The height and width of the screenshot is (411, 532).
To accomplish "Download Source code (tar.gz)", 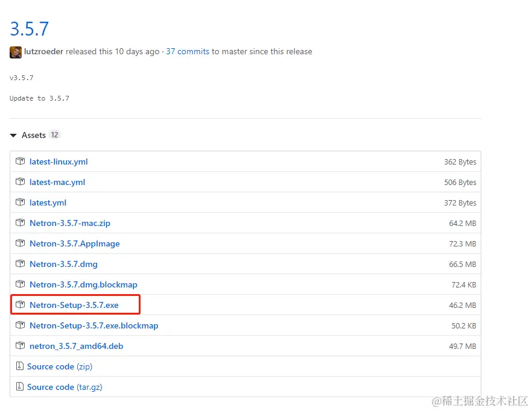I will click(x=65, y=387).
